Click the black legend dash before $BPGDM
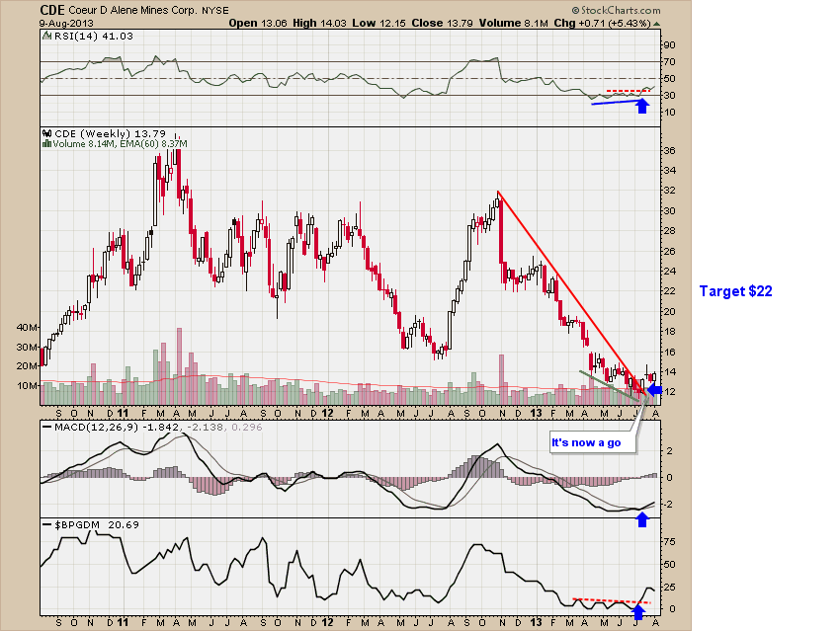Image resolution: width=840 pixels, height=631 pixels. [x=47, y=525]
